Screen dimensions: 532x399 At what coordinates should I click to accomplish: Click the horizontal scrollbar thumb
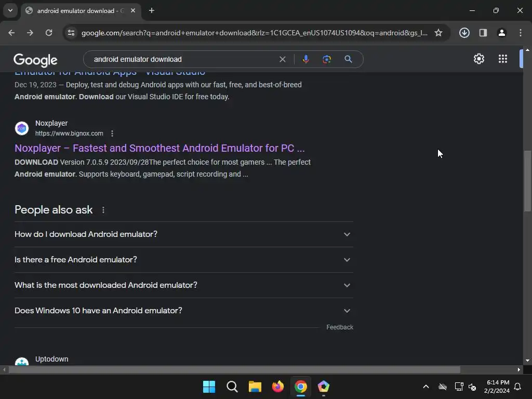(x=234, y=369)
